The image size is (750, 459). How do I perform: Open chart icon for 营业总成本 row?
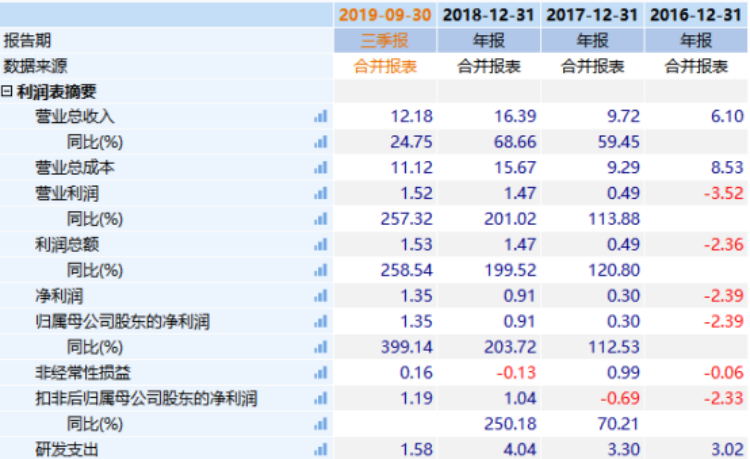[x=320, y=167]
